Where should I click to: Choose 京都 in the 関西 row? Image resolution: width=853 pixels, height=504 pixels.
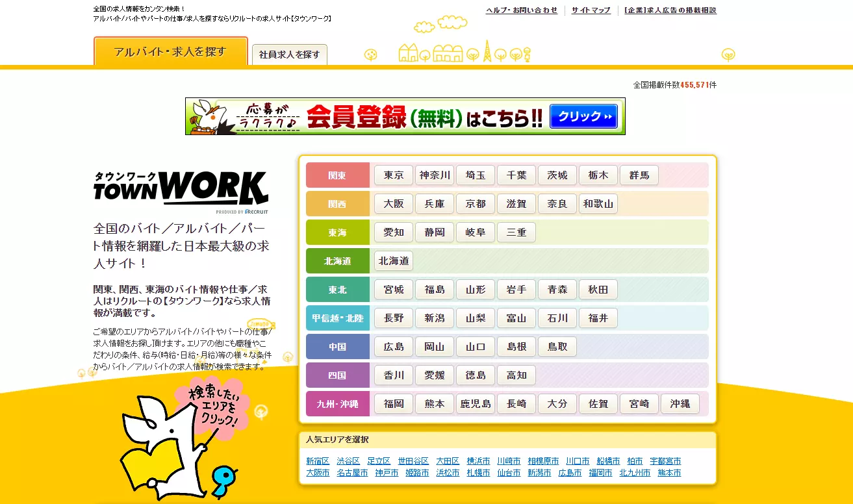(x=476, y=204)
